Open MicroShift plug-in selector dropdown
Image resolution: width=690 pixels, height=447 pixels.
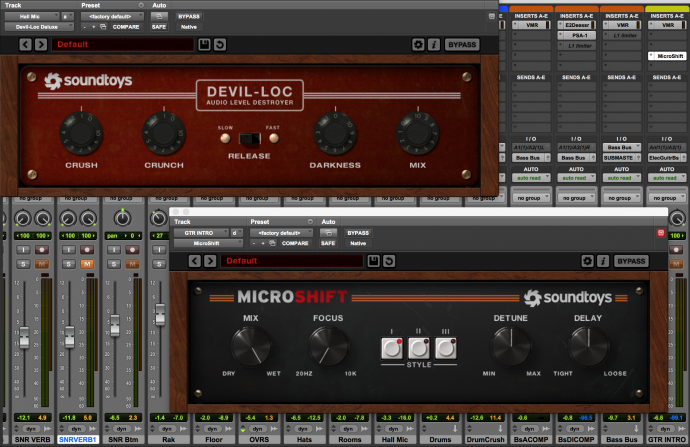[x=208, y=243]
